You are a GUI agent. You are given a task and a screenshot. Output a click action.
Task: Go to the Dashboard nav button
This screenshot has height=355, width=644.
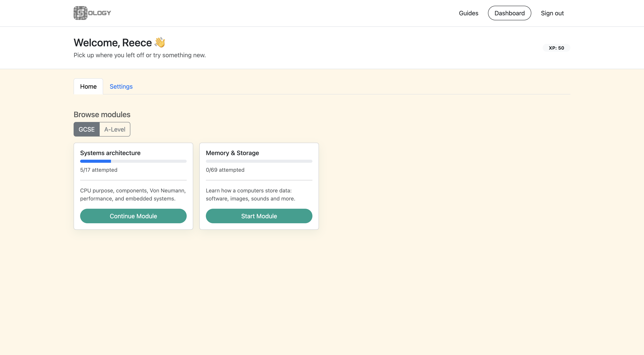[x=509, y=13]
